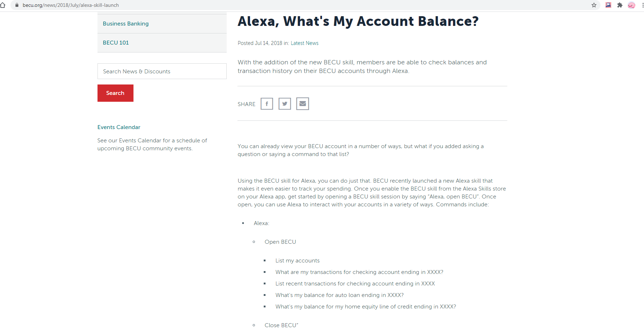Open Business Banking sidebar item
The image size is (644, 334).
point(126,24)
